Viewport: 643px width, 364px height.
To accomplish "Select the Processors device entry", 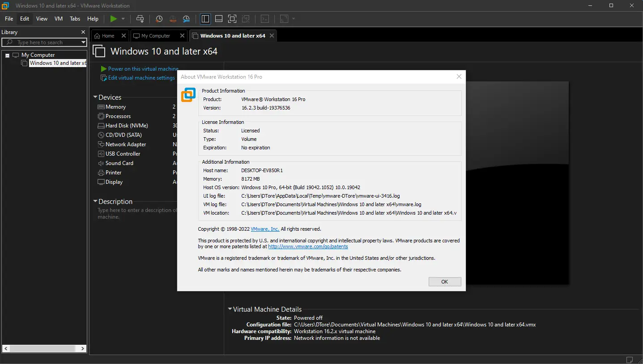I will 118,116.
